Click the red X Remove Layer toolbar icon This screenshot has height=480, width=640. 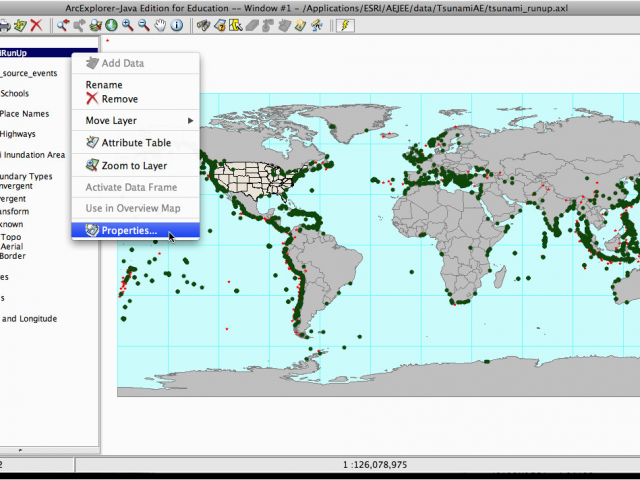(x=37, y=25)
